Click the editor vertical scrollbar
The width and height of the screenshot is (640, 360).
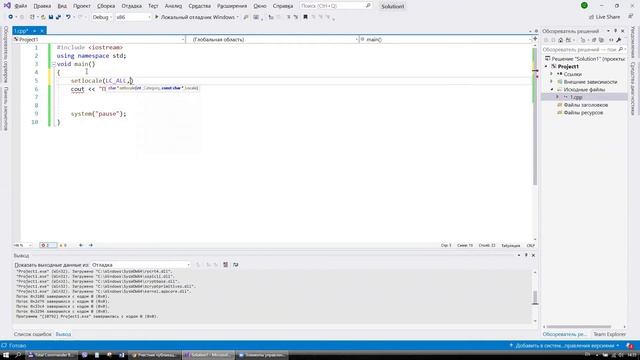(535, 116)
